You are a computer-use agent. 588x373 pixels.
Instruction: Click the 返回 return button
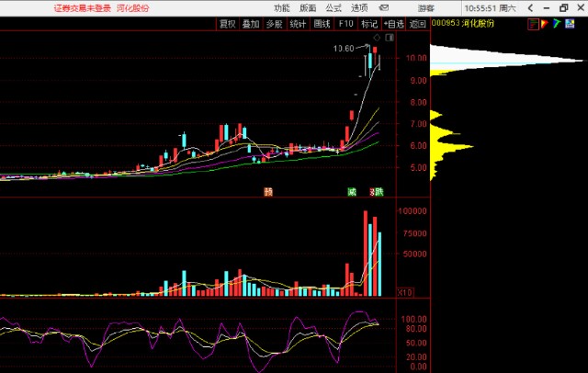[x=417, y=24]
